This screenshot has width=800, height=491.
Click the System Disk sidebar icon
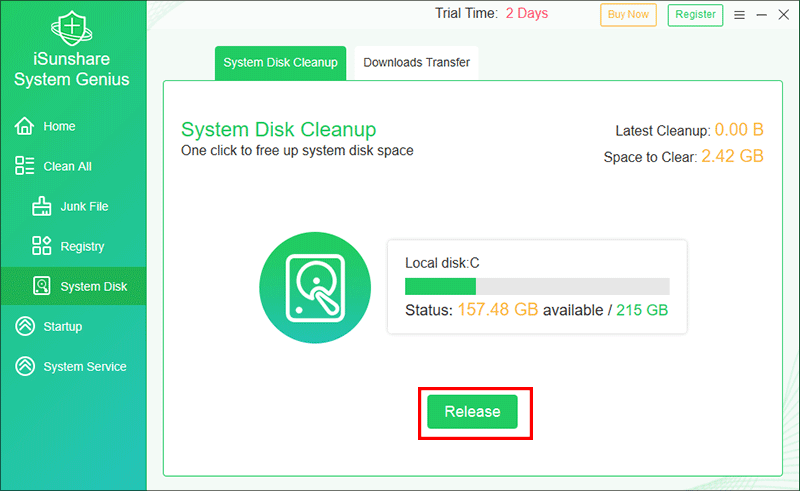42,287
